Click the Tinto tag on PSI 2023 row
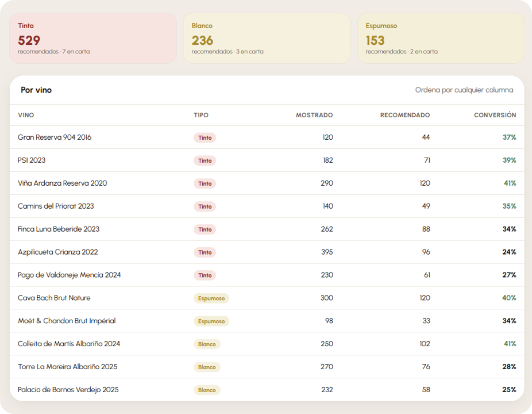532x414 pixels. pos(205,160)
